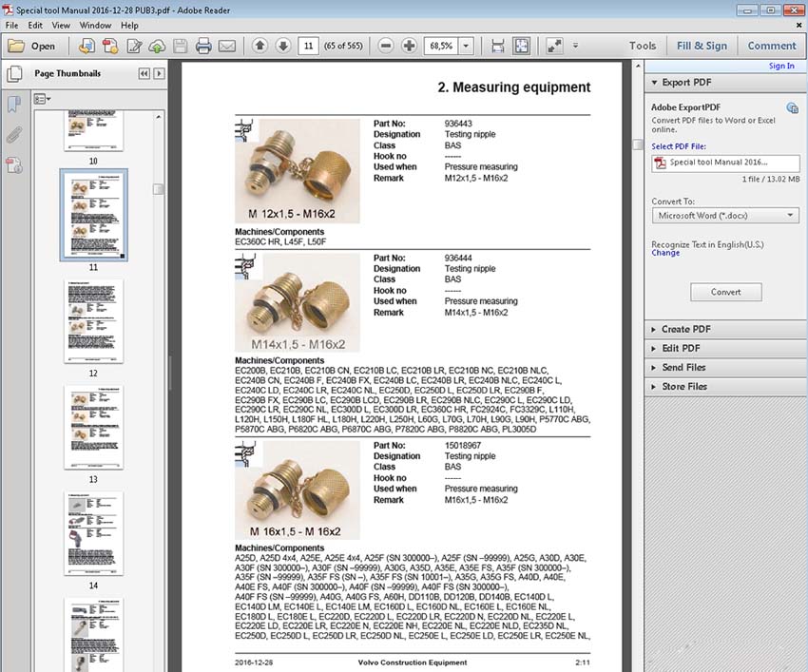Select page 14 thumbnail
The image size is (808, 672).
(x=93, y=534)
